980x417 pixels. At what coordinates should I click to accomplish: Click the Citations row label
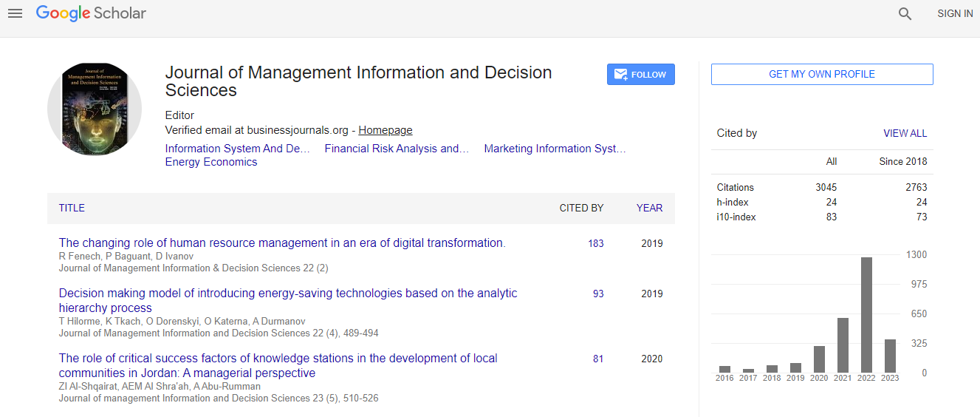(x=736, y=187)
